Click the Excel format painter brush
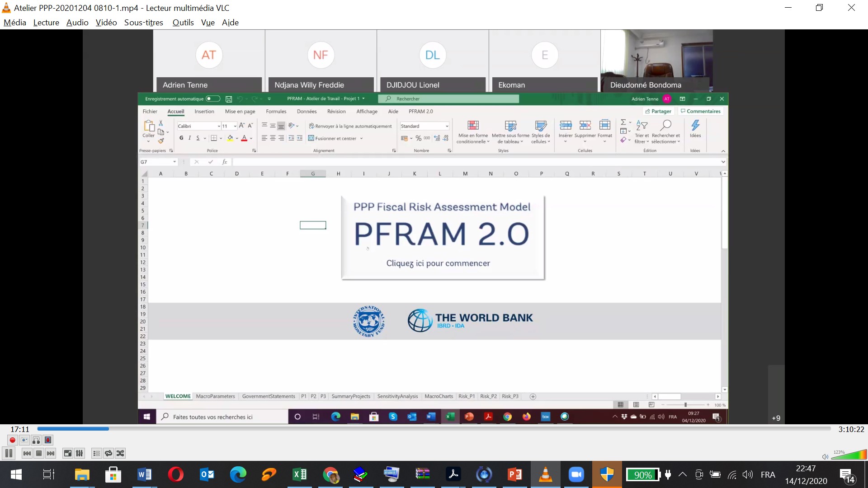The width and height of the screenshot is (868, 488). [160, 141]
